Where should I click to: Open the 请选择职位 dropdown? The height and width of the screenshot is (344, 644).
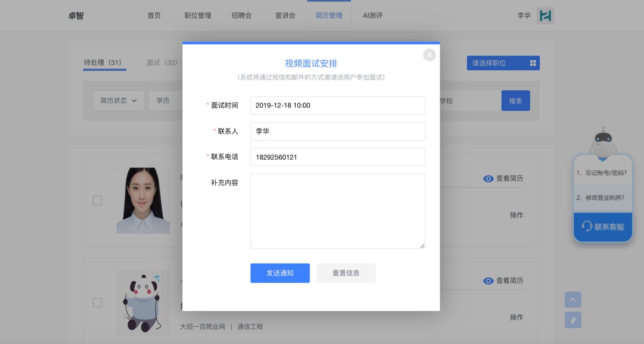(503, 63)
